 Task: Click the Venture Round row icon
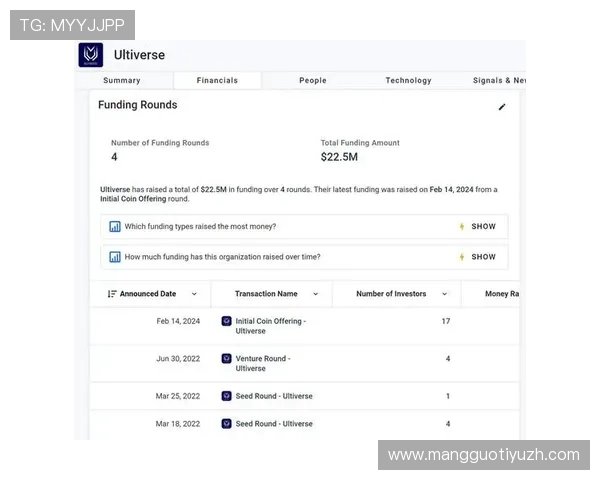(226, 358)
